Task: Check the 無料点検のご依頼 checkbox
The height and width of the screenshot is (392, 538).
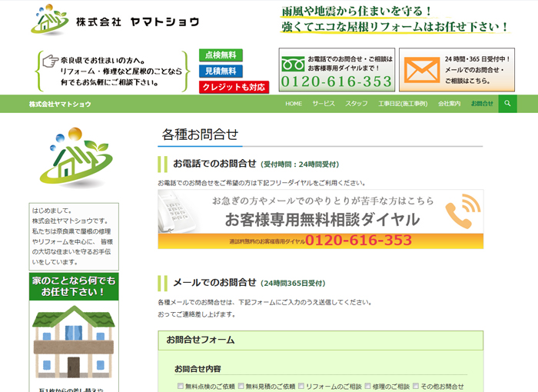Action: click(x=181, y=387)
